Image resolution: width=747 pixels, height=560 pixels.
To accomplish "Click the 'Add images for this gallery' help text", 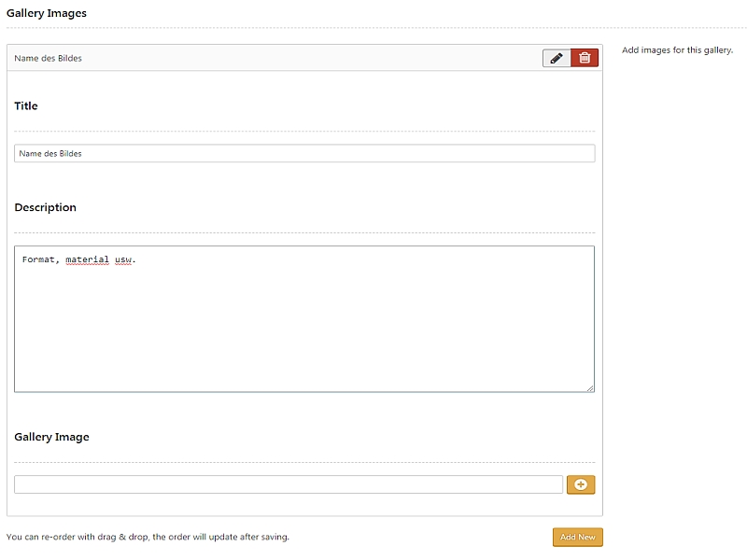I will coord(677,50).
